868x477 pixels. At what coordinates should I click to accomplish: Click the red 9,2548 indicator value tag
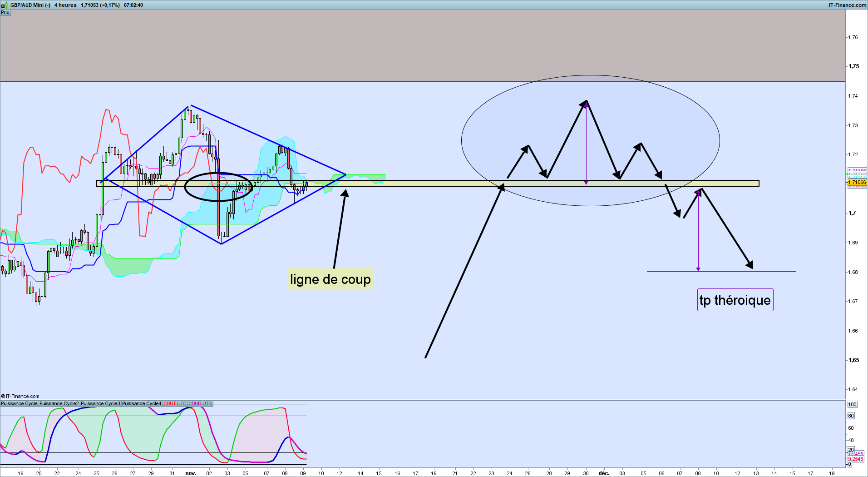coord(856,459)
